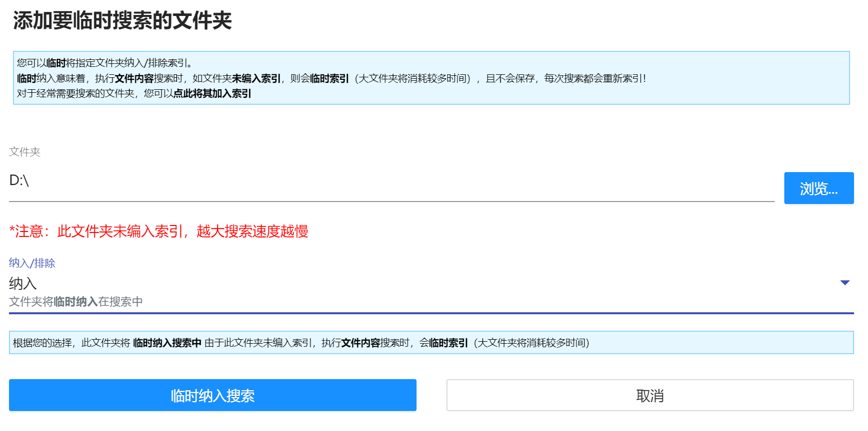
Task: Click the text 每次搜索都会重新索引 in the top info box
Action: [594, 78]
